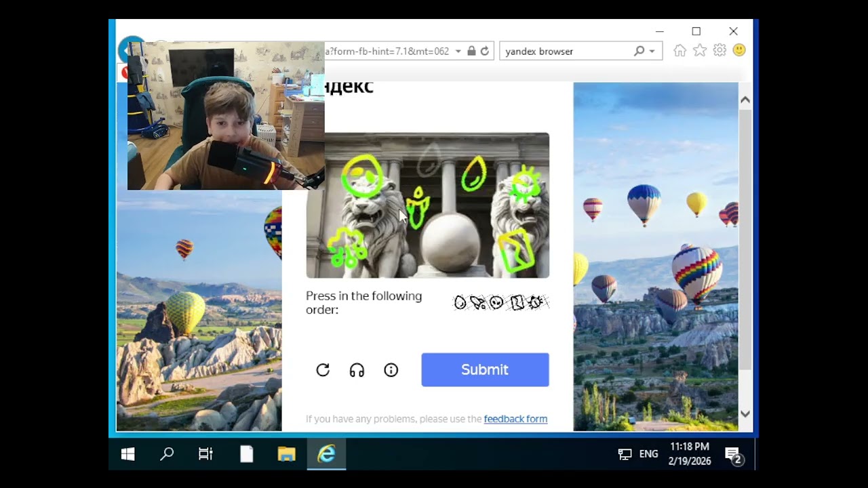Refresh the captcha challenge
Screen dimensions: 868x488
[x=323, y=370]
